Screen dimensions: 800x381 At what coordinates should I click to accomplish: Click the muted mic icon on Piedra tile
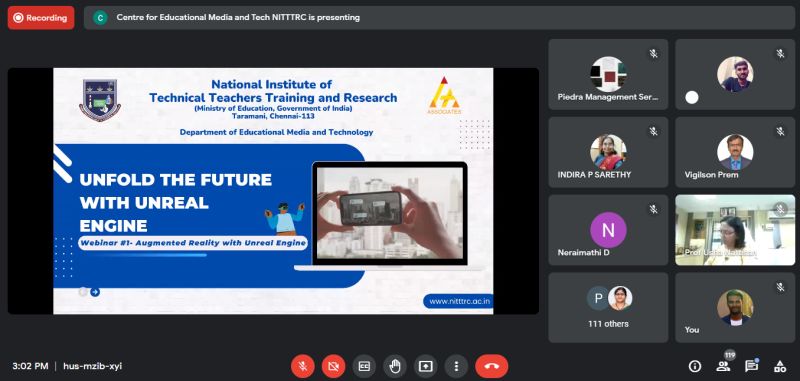pos(653,54)
